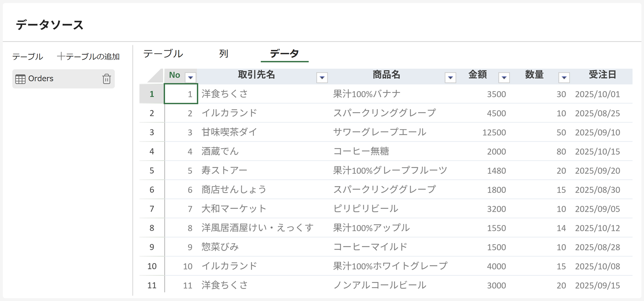Select row header 11
This screenshot has width=644, height=301.
pyautogui.click(x=152, y=285)
